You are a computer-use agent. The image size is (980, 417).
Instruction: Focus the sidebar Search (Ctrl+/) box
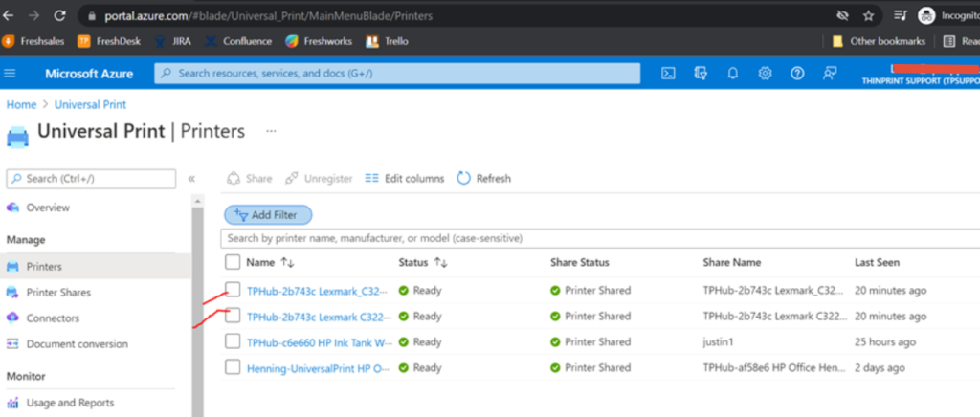91,179
